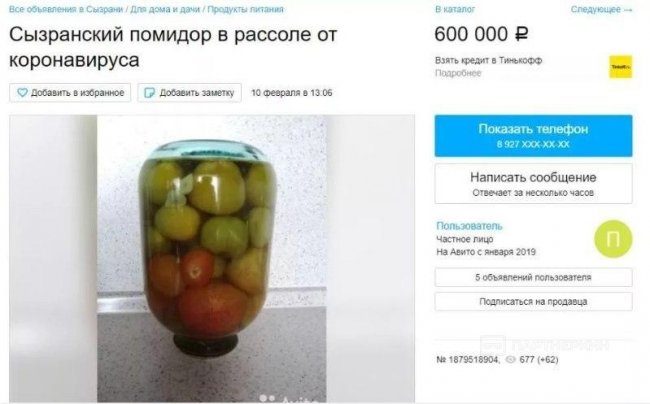The width and height of the screenshot is (650, 404).
Task: Open the pickled tomato jar photo
Action: tap(212, 259)
